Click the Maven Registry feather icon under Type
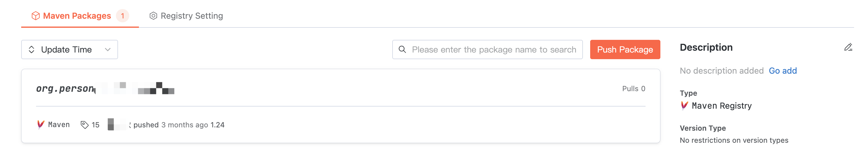This screenshot has width=868, height=166. tap(684, 106)
